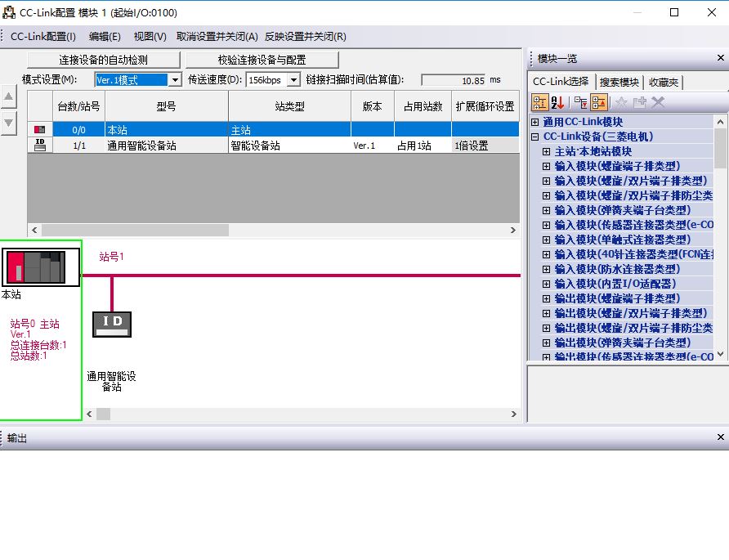Open the 传送速度 156kbps dropdown
Screen dimensions: 729x560
pos(293,80)
